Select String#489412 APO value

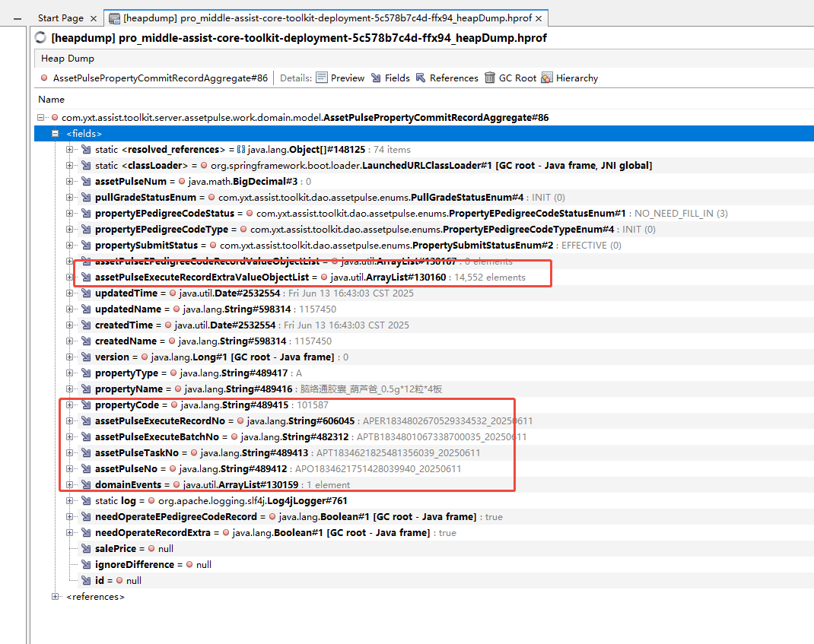(x=320, y=468)
